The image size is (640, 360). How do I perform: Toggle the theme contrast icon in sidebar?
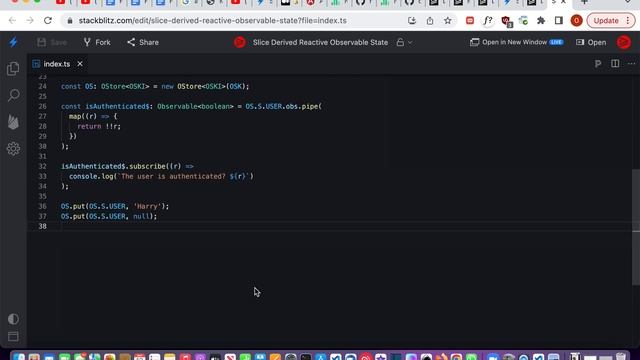click(x=13, y=319)
